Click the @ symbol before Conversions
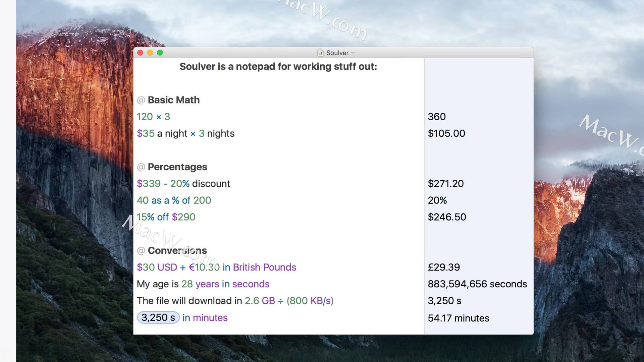The width and height of the screenshot is (644, 362). 141,251
